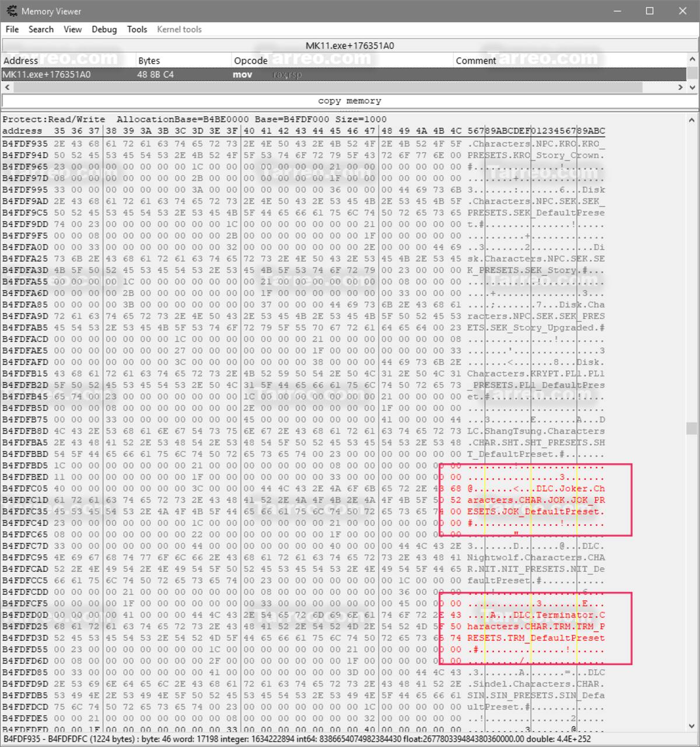Click the hex view vertical scrollbar thumb
The width and height of the screenshot is (700, 747).
click(x=692, y=428)
